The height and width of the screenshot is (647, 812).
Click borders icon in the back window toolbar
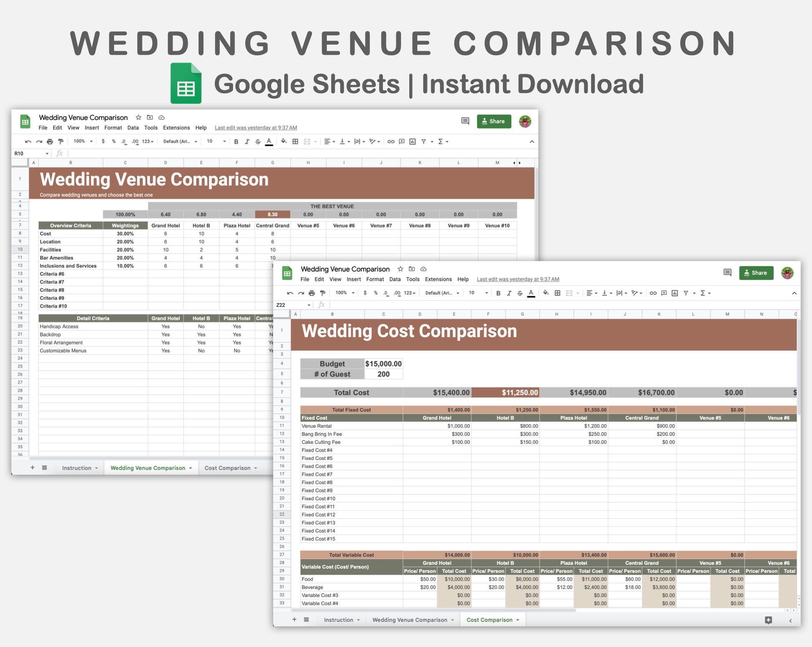(295, 142)
